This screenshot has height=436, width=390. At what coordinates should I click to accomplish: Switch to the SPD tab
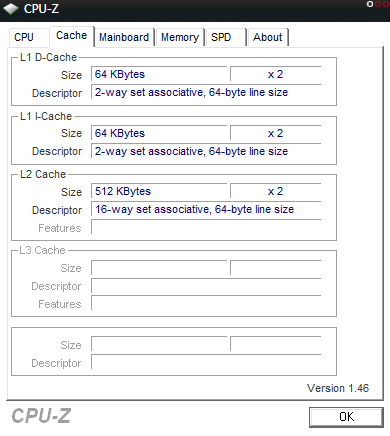click(226, 37)
